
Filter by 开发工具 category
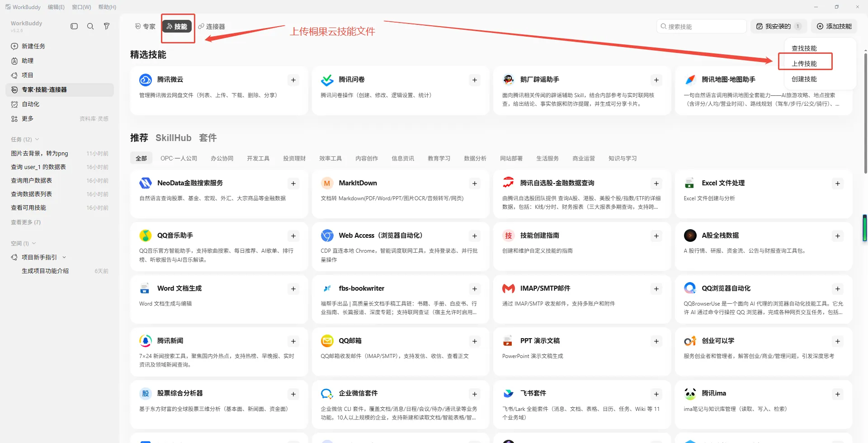click(x=258, y=158)
